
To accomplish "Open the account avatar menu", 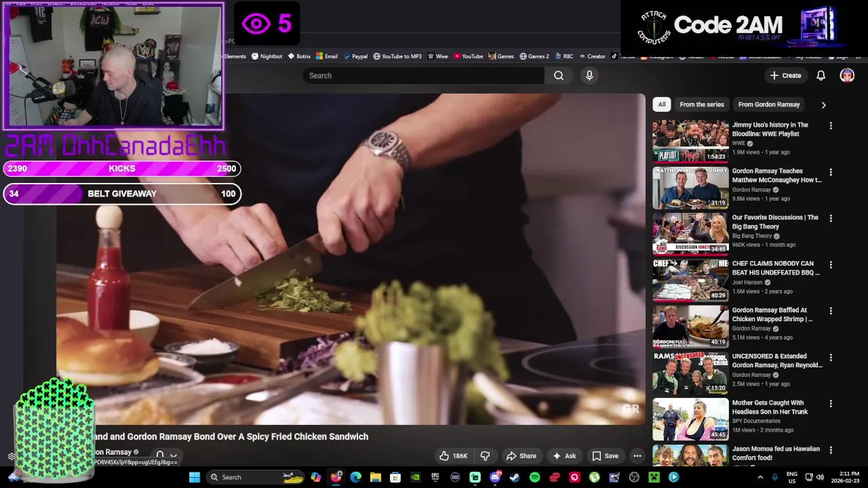I will coord(847,76).
